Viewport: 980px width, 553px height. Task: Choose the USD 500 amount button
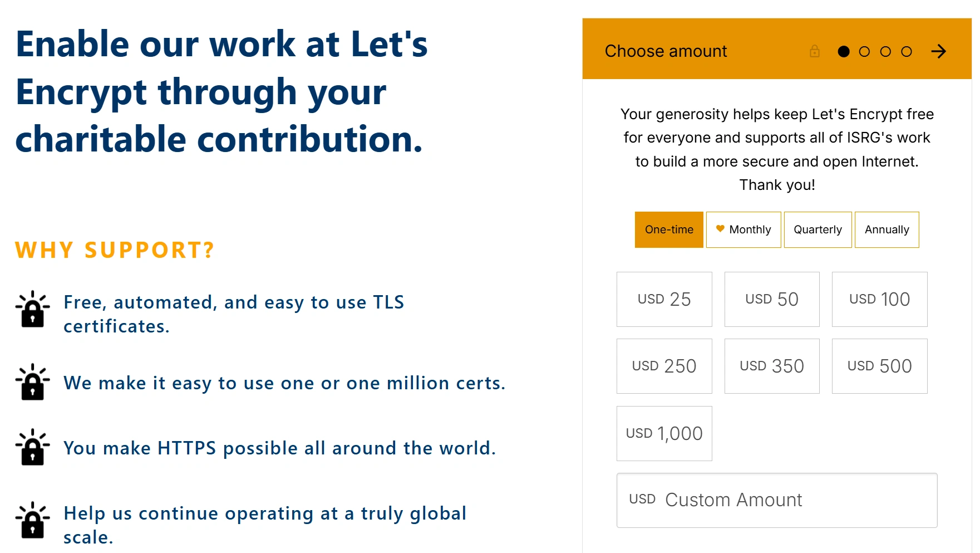coord(879,366)
